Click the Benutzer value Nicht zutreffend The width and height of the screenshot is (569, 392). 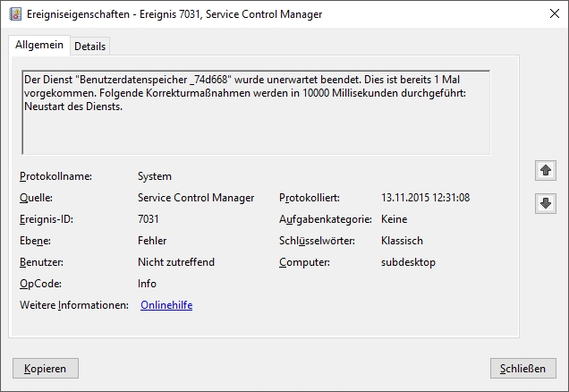[176, 262]
